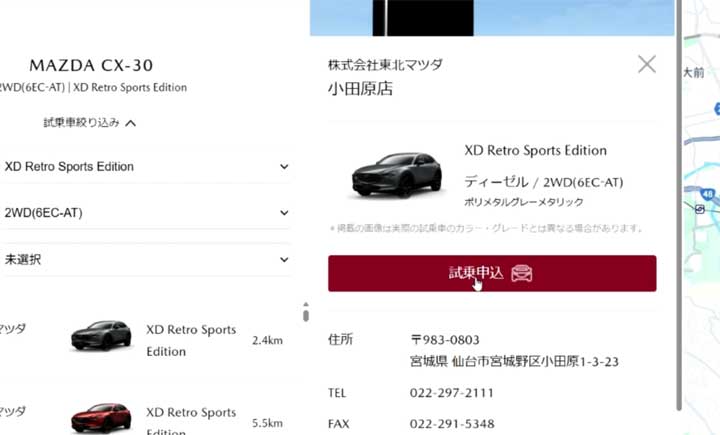This screenshot has height=435, width=720.
Task: Click the 株式会社東北マツダ company name
Action: tap(385, 65)
